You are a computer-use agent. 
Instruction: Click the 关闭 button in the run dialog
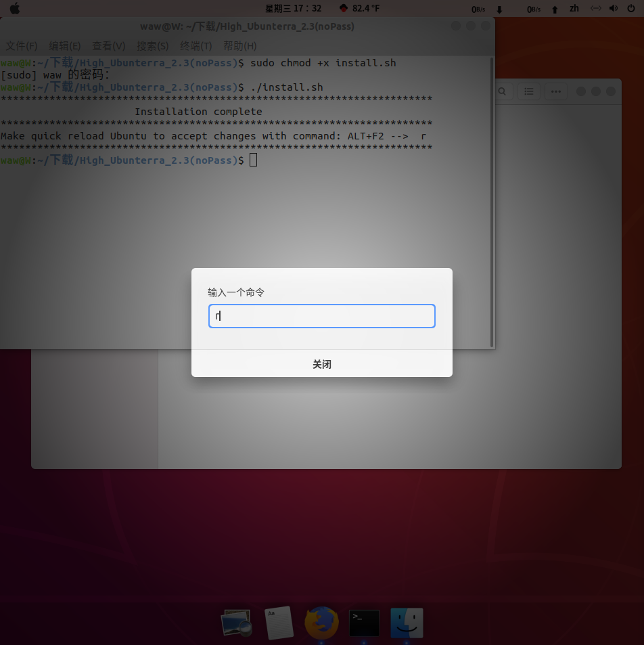pyautogui.click(x=322, y=364)
